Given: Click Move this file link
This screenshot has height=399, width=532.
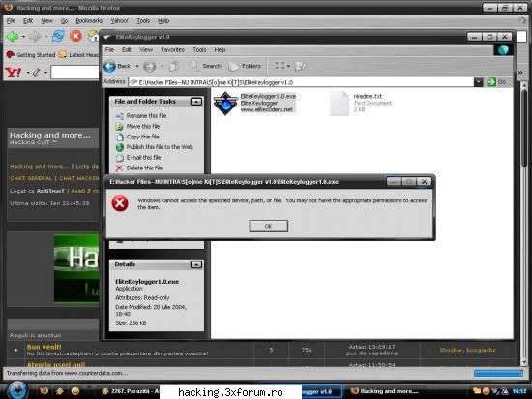Looking at the screenshot, I should coord(143,126).
